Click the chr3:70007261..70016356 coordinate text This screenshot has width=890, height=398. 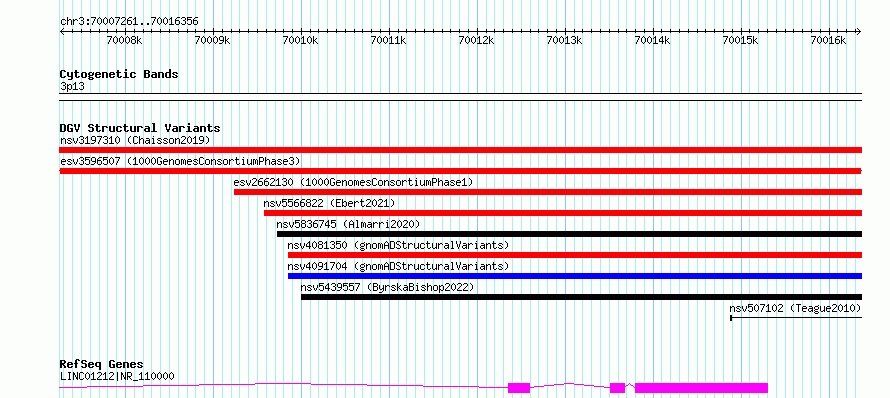coord(129,22)
